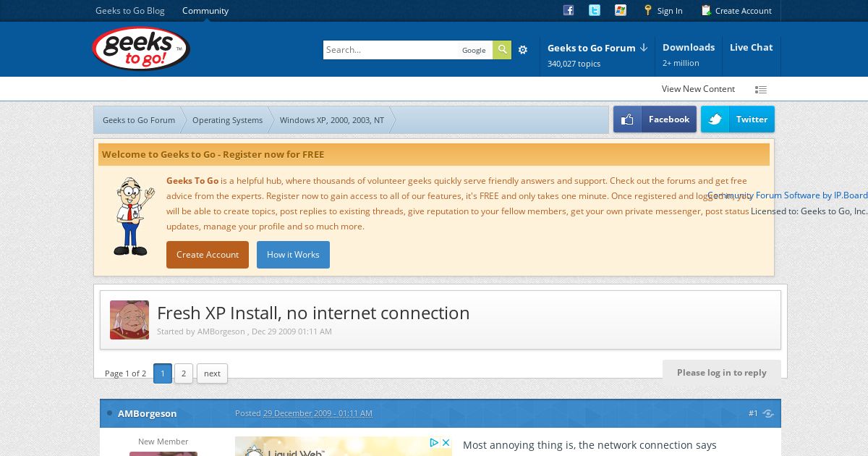Image resolution: width=868 pixels, height=456 pixels.
Task: Click the Geeks to Go logo
Action: pyautogui.click(x=141, y=48)
